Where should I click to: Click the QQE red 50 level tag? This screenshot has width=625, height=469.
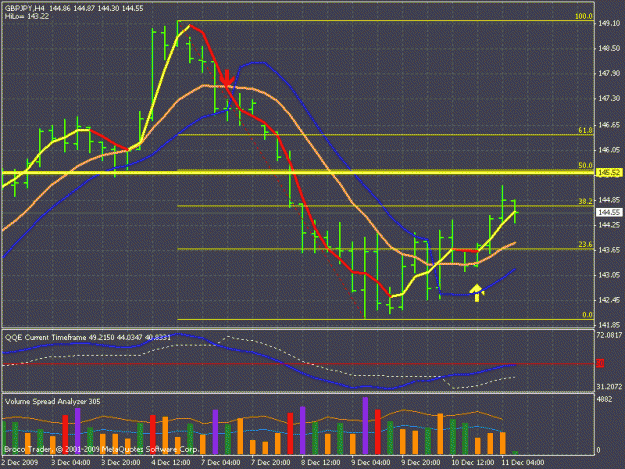click(x=600, y=363)
